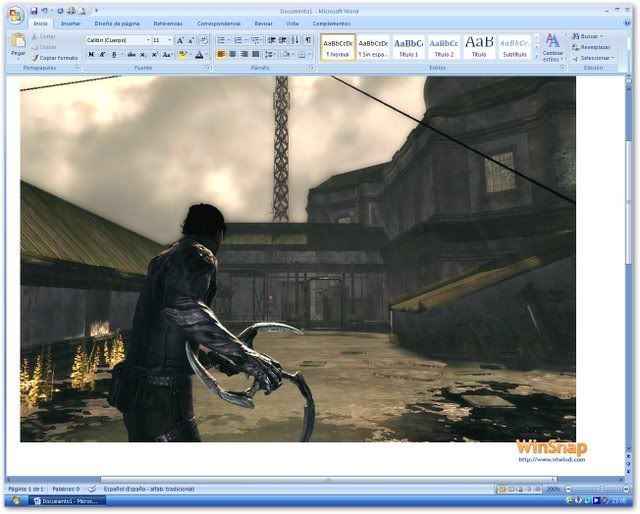Viewport: 640px width, 514px height.
Task: Click the Word help question mark icon
Action: click(x=629, y=22)
